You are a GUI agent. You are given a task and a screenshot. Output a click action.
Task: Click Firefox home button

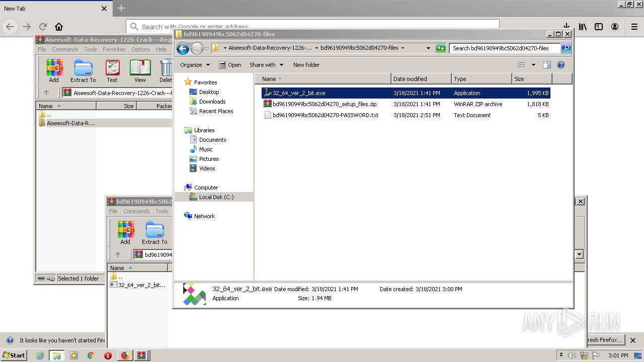coord(59,27)
